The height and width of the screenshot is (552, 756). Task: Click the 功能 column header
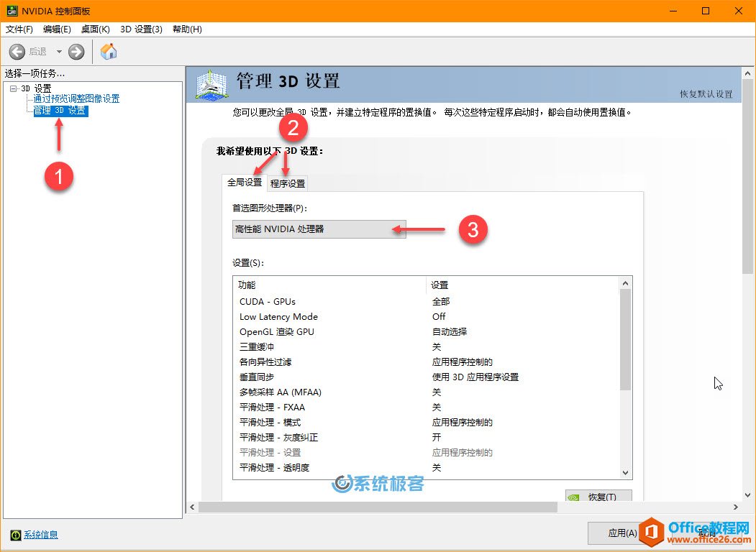click(329, 285)
